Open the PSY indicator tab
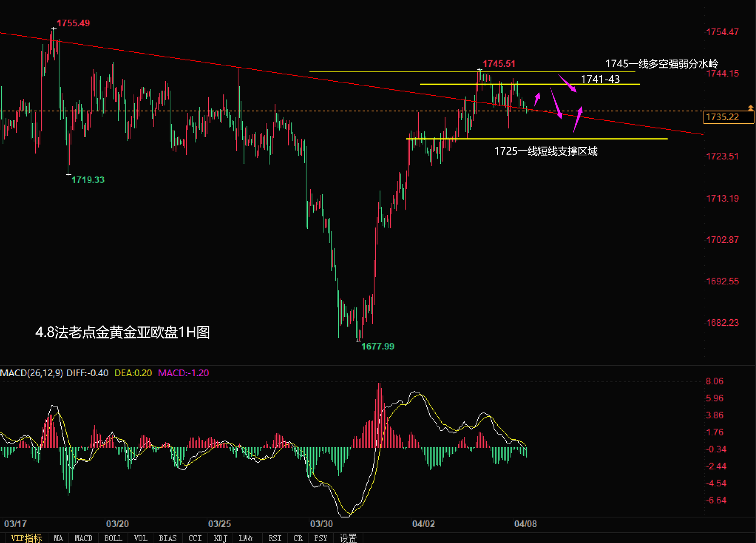This screenshot has width=756, height=543. coord(321,538)
